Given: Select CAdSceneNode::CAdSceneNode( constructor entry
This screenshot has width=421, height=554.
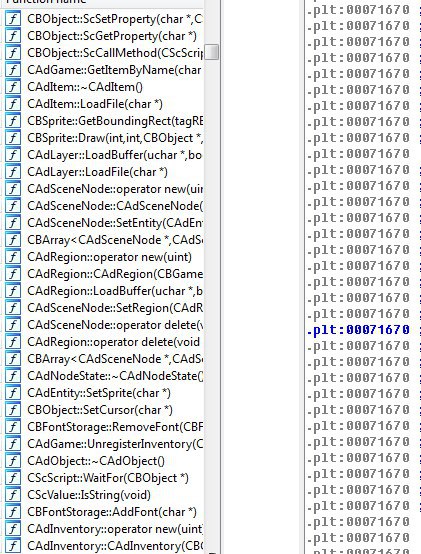Looking at the screenshot, I should click(x=115, y=206).
